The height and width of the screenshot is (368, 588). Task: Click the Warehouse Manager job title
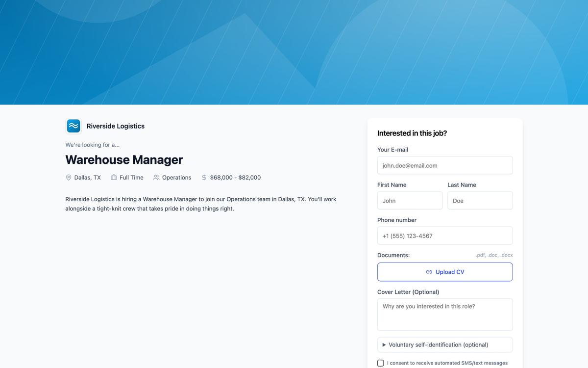[x=124, y=159]
